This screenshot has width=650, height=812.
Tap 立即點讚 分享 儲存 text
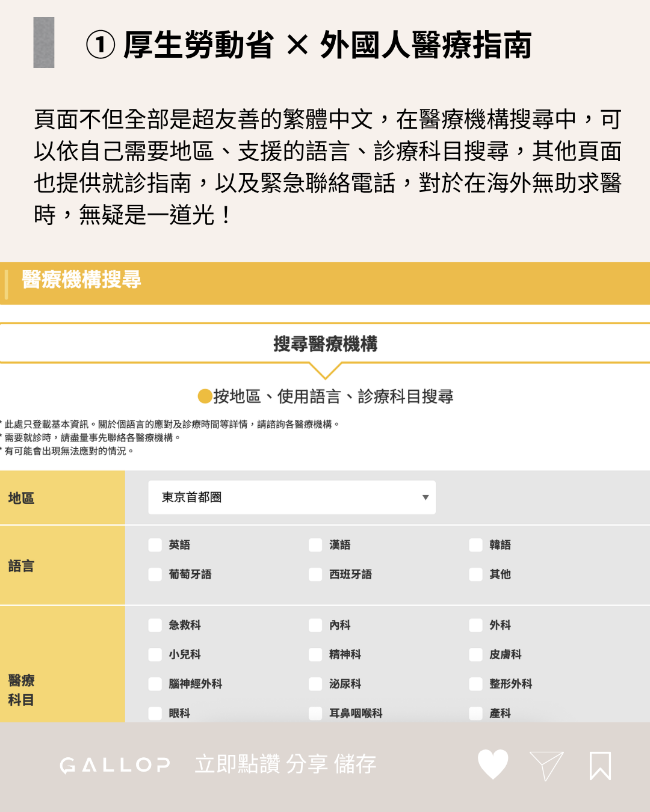[x=285, y=764]
